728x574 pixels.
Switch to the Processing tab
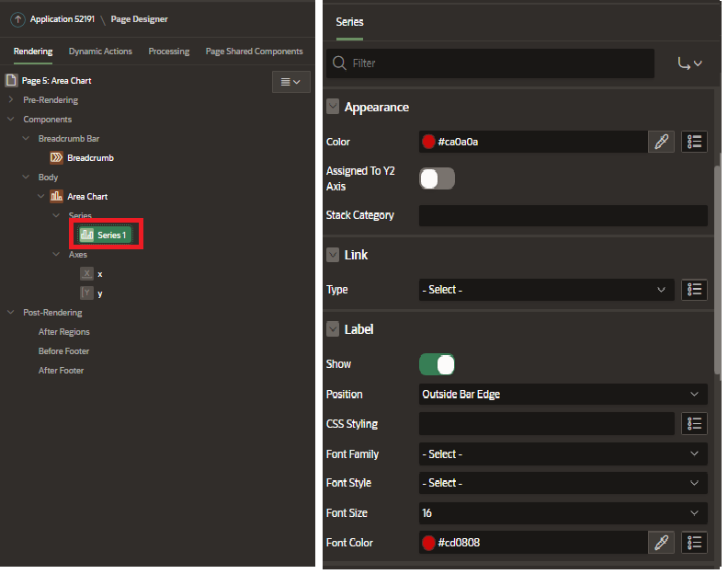pyautogui.click(x=169, y=52)
